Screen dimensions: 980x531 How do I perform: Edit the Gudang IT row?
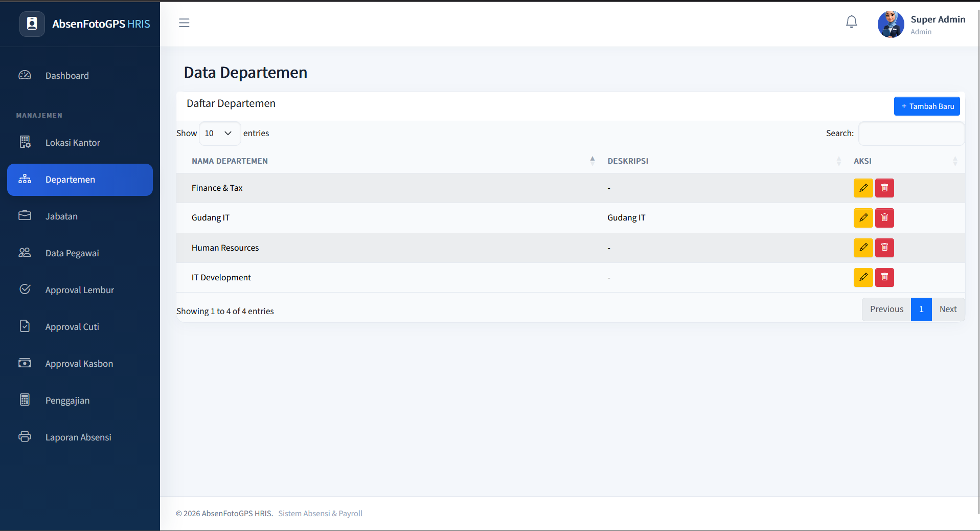(863, 218)
